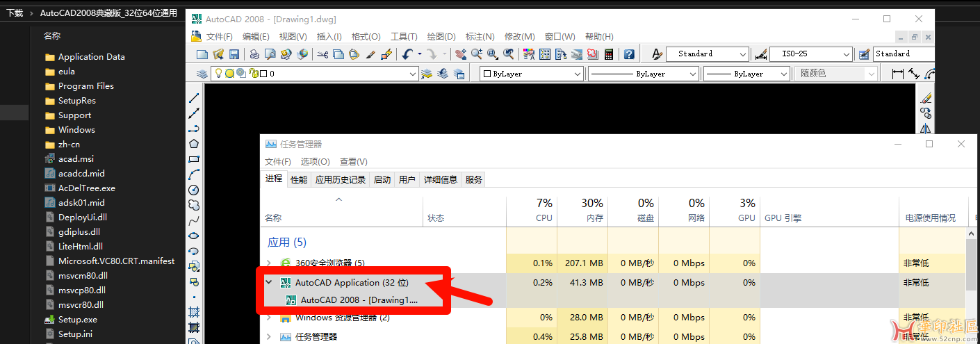The width and height of the screenshot is (980, 344).
Task: Click the Text Style icon beside Standard
Action: pos(658,54)
